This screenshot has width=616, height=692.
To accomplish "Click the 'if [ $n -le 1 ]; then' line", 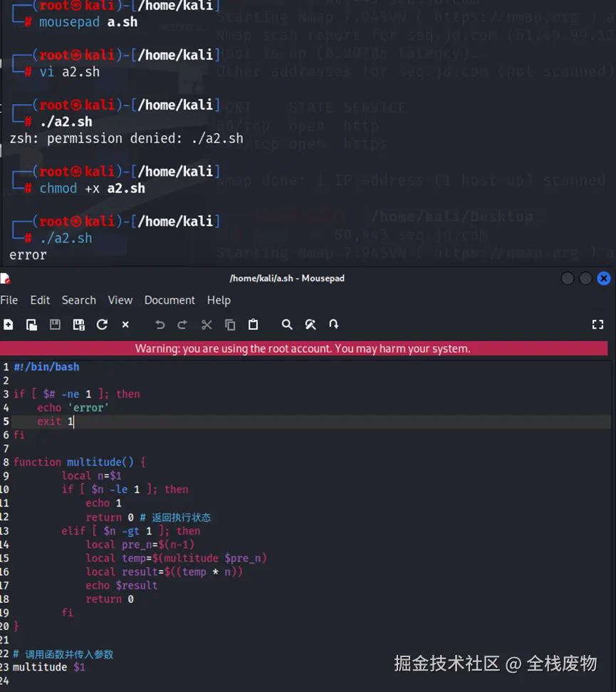I will click(125, 490).
